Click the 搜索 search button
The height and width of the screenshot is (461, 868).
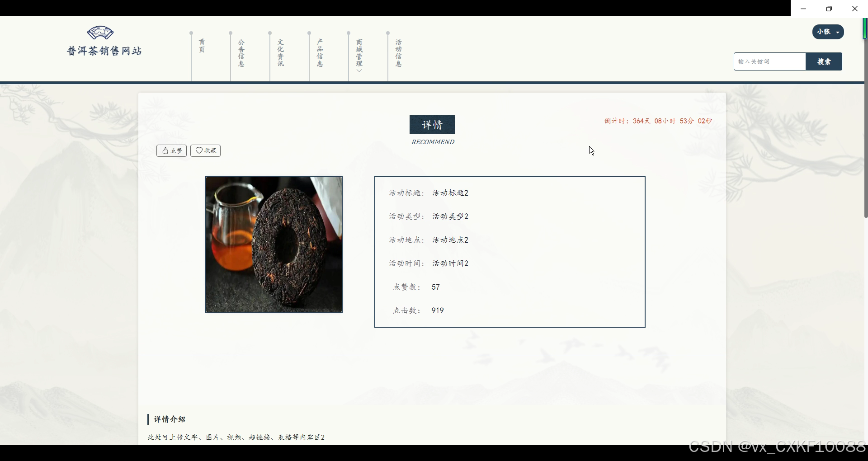click(x=824, y=61)
